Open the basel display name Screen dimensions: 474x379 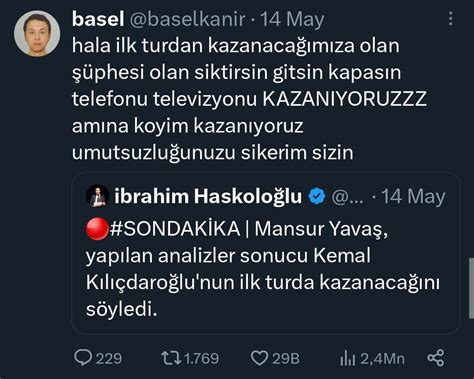(98, 19)
